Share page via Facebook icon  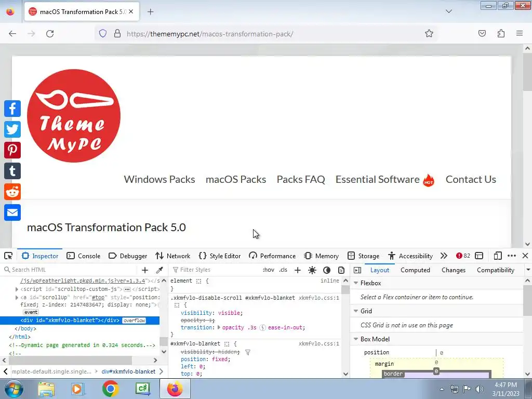coord(12,109)
